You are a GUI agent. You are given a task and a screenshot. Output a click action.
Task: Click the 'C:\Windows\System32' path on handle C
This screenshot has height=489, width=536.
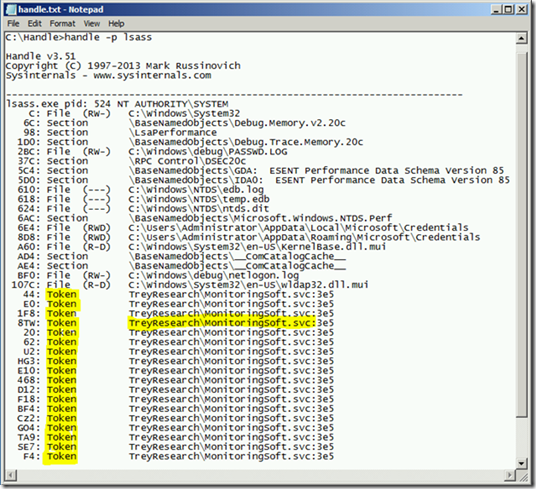click(184, 113)
